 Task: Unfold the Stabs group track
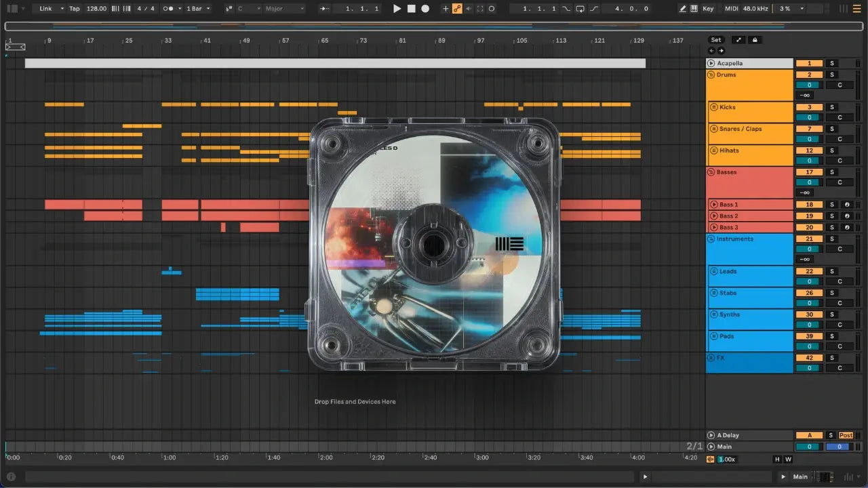713,293
